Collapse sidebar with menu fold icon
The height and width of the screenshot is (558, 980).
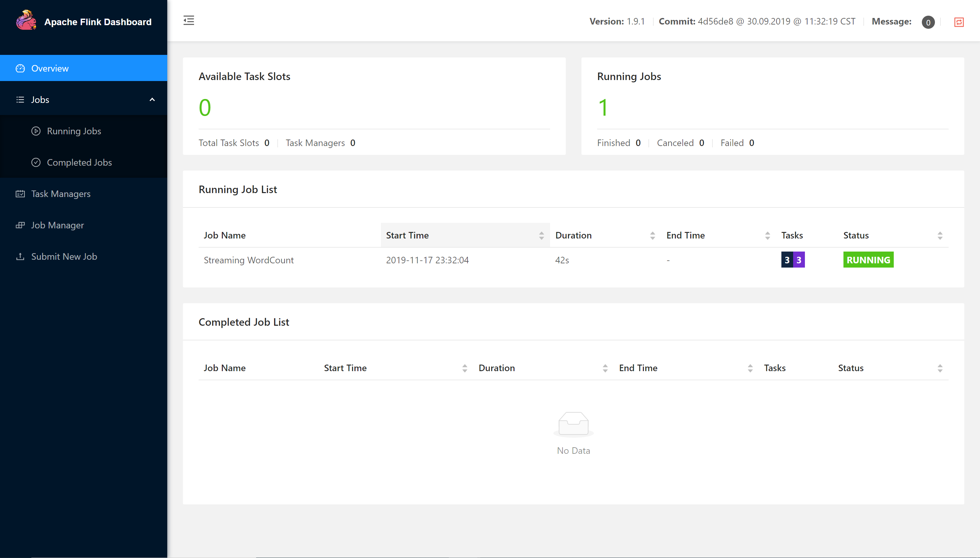click(x=188, y=21)
